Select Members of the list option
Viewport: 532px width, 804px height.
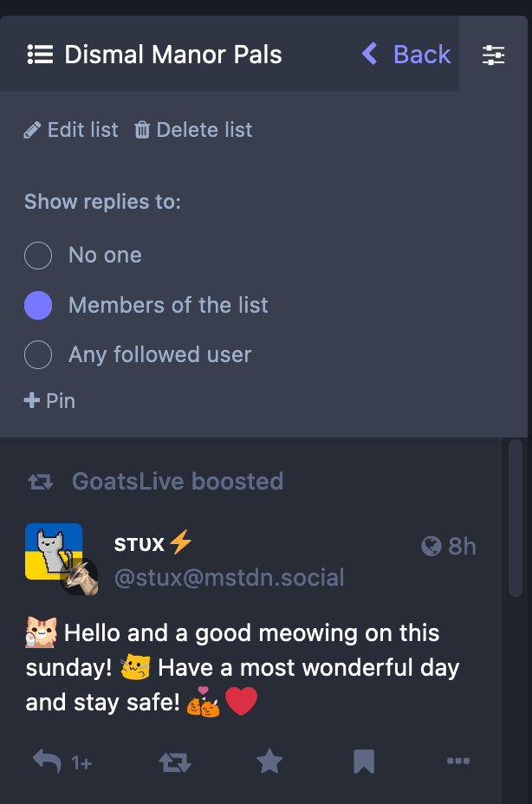coord(38,305)
